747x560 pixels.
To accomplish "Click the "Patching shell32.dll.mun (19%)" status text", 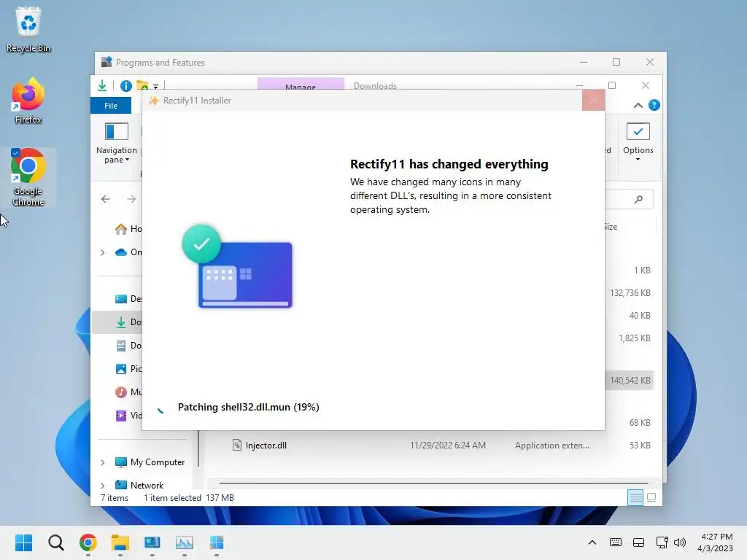I will coord(248,407).
